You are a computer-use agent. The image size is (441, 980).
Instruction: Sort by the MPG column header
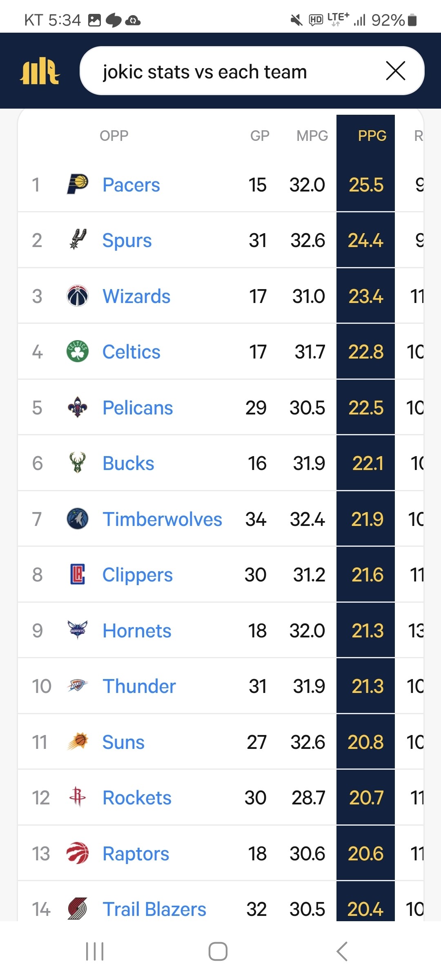[312, 136]
